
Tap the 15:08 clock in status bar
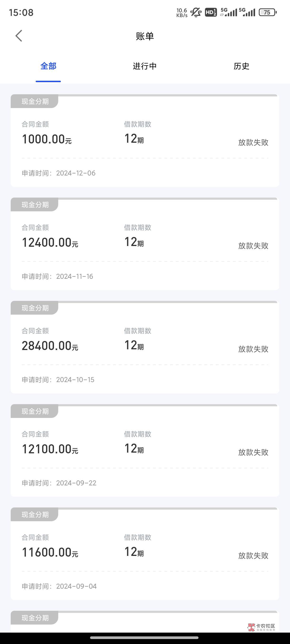21,13
